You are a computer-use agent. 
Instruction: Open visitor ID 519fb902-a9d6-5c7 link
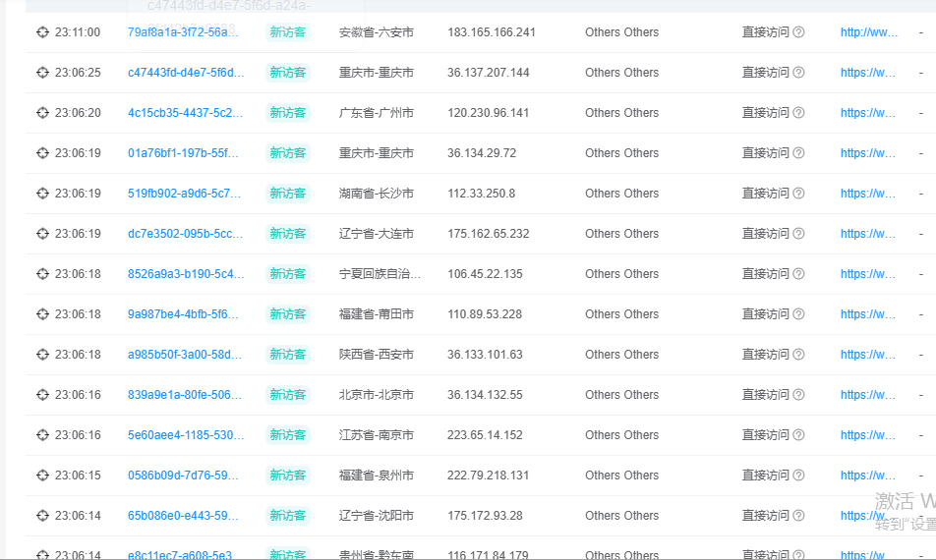tap(184, 194)
